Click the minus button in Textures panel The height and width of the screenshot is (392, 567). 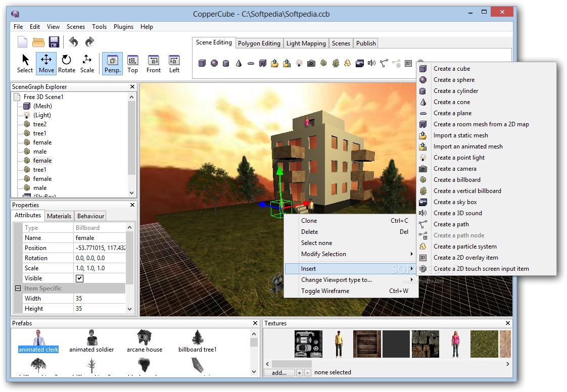(307, 372)
